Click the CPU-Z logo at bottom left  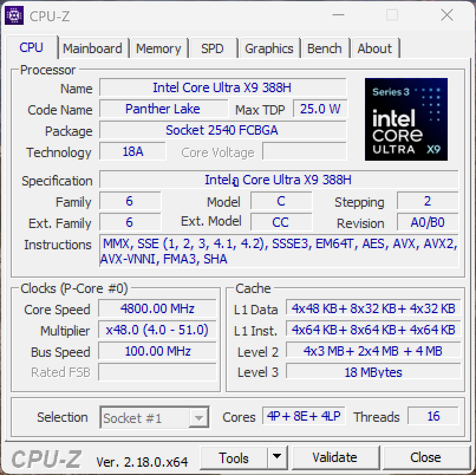coord(46,459)
